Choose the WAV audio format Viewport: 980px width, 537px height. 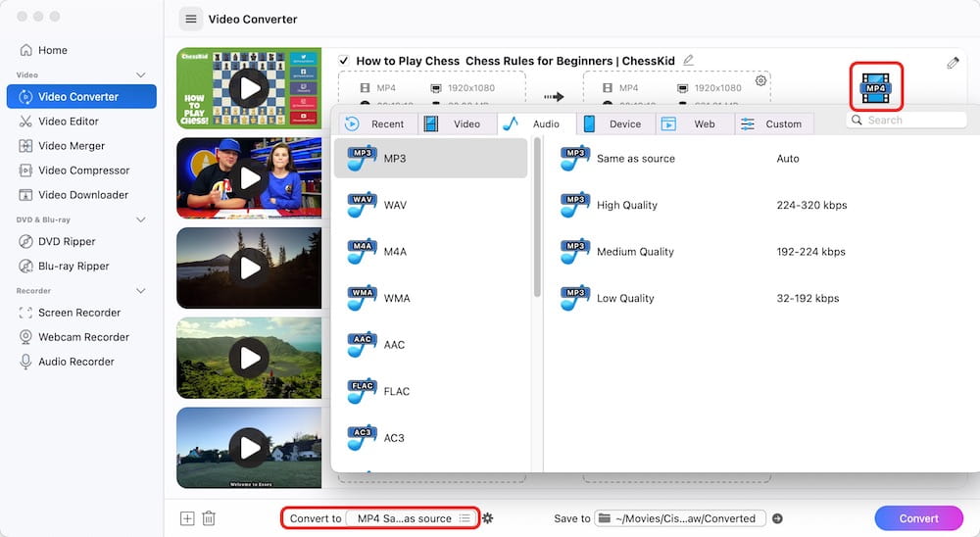coord(430,205)
